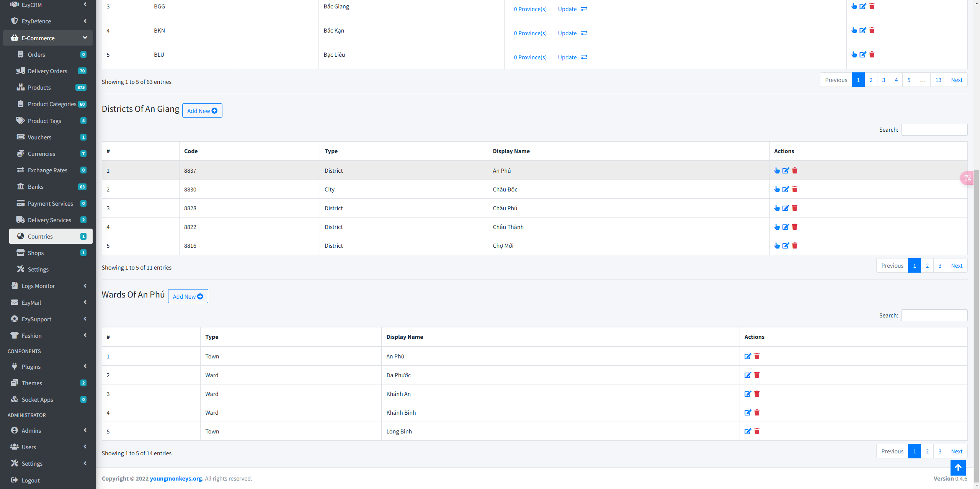Screen dimensions: 980x489
Task: Click the edit icon for An Phú district
Action: pos(786,170)
